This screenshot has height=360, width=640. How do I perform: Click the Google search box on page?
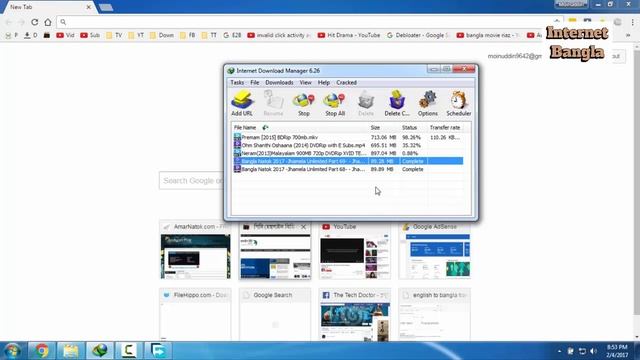tap(191, 180)
